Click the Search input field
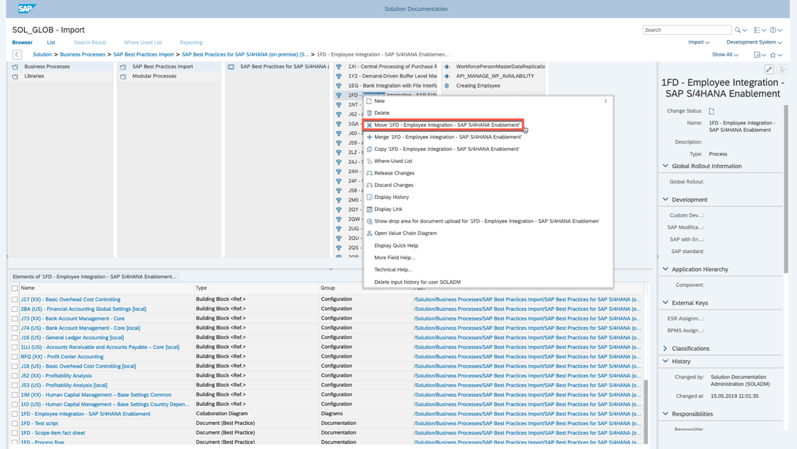 (687, 30)
